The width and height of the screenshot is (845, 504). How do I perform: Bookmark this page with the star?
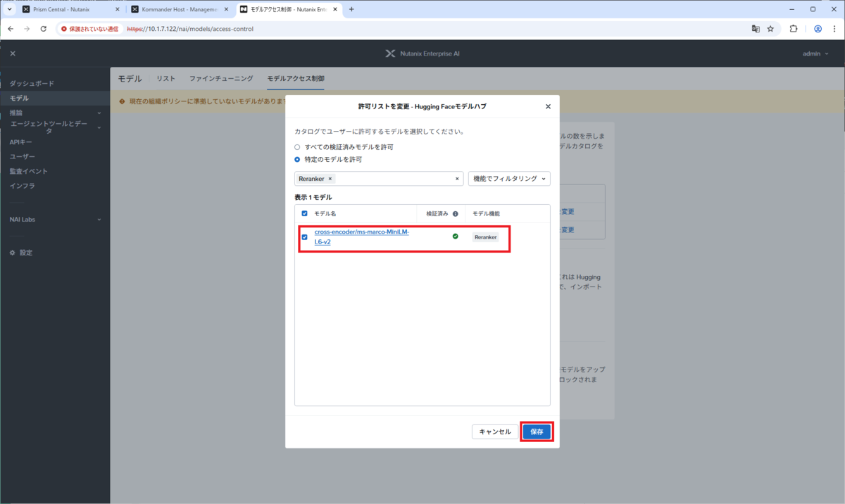click(770, 29)
